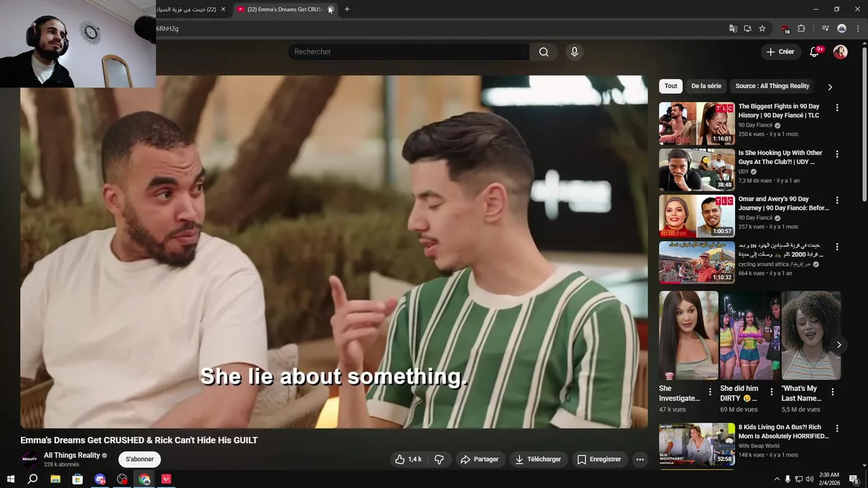The height and width of the screenshot is (488, 868).
Task: Open the Chrome three-dot menu
Action: 857,28
